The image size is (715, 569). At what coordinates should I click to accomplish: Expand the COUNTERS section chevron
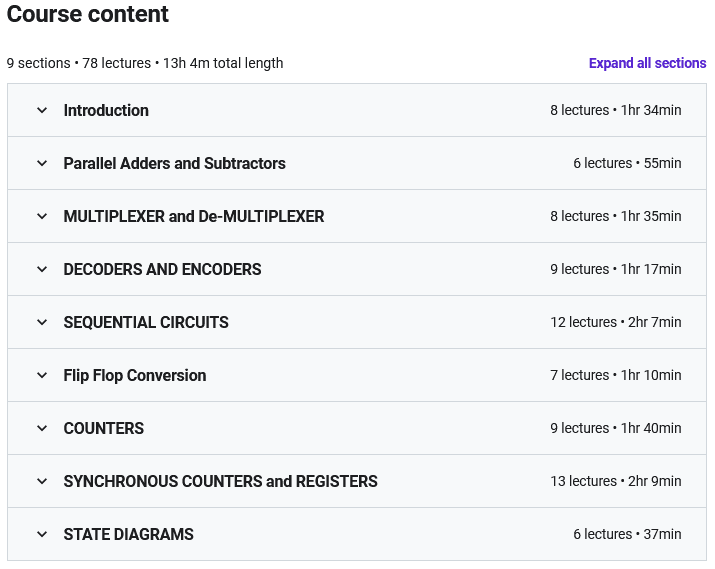42,428
